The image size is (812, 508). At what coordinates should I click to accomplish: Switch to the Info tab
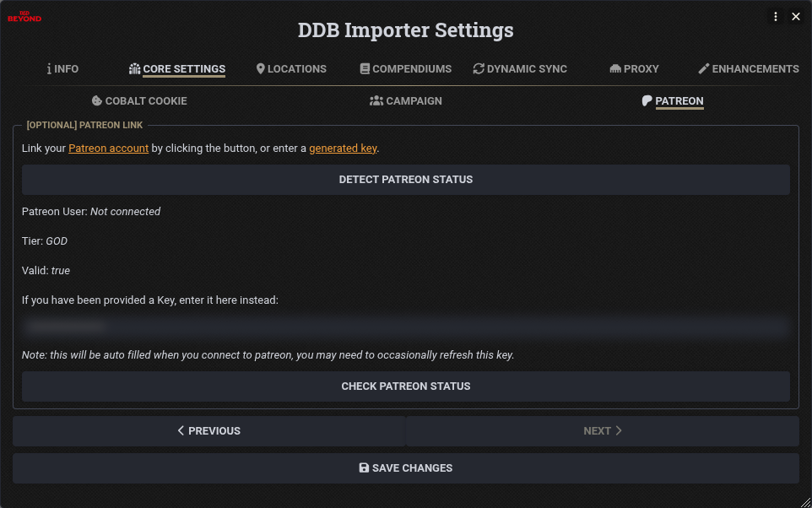tap(62, 69)
